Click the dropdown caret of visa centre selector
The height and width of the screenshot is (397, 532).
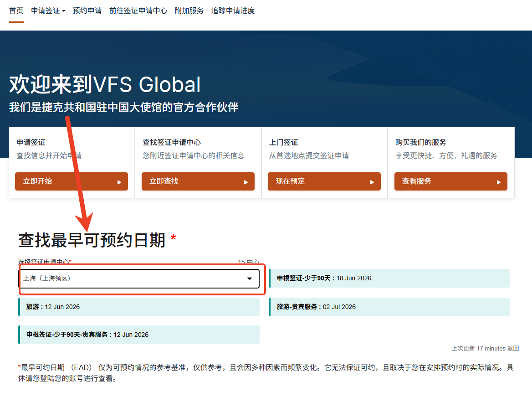(250, 278)
